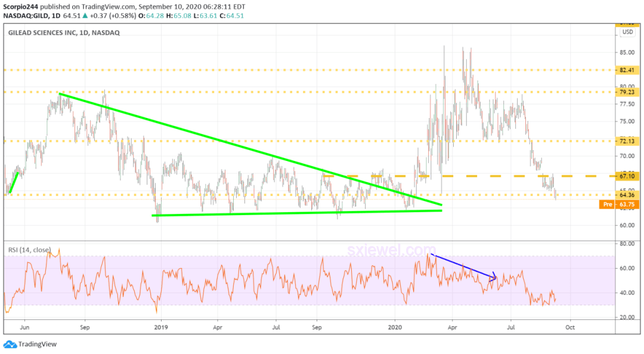
Task: Click the 75.00 price axis value
Action: tap(627, 122)
